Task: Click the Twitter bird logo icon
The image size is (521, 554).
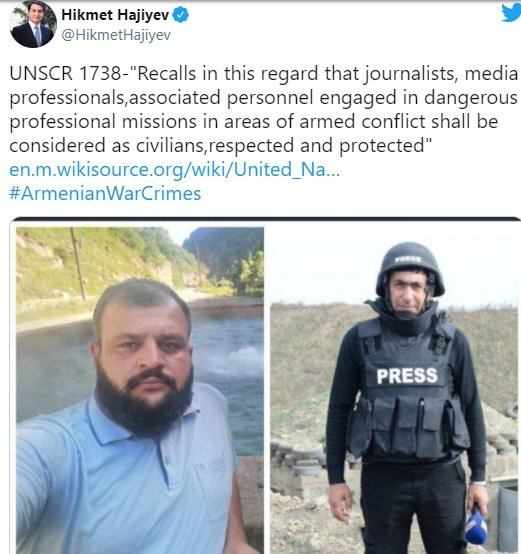Action: (512, 12)
